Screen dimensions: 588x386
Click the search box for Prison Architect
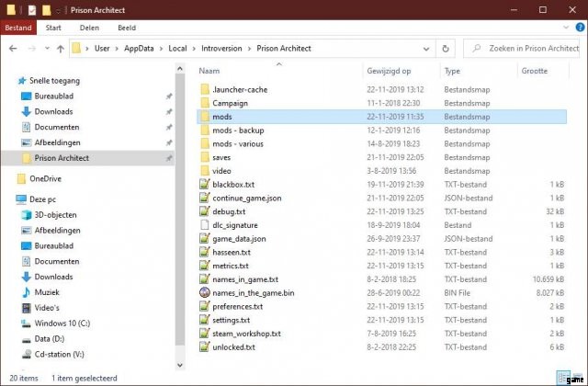[522, 49]
